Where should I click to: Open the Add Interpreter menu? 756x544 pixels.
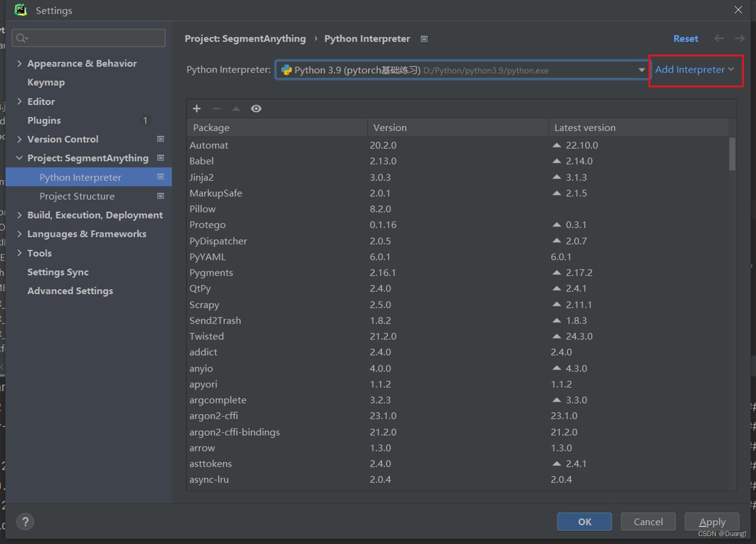(694, 70)
